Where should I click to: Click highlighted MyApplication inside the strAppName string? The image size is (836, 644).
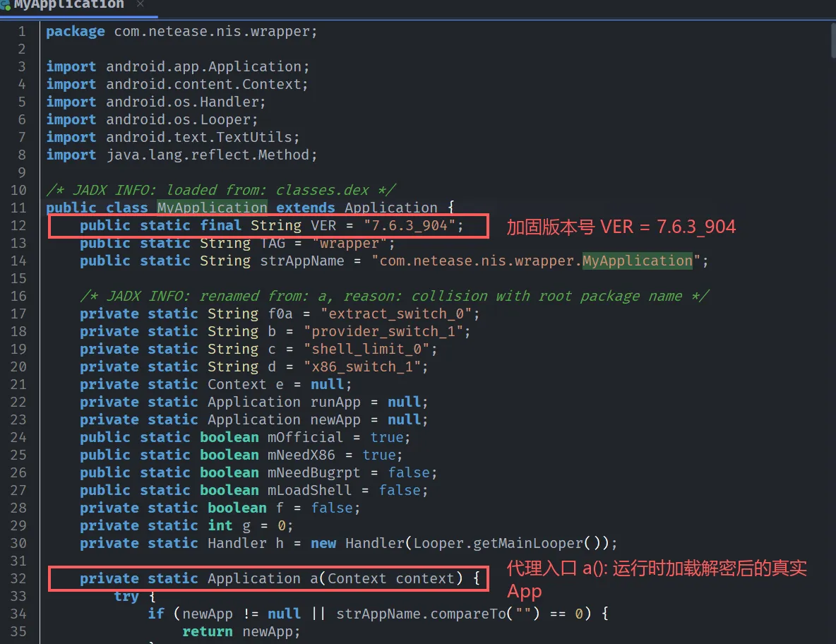pos(637,261)
